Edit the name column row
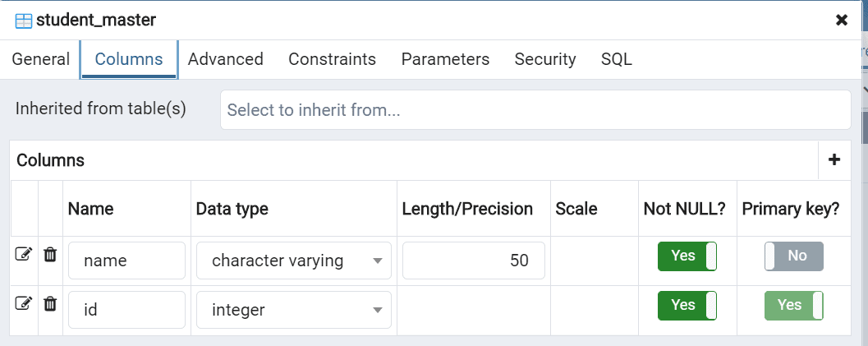Viewport: 868px width, 346px height. point(24,255)
